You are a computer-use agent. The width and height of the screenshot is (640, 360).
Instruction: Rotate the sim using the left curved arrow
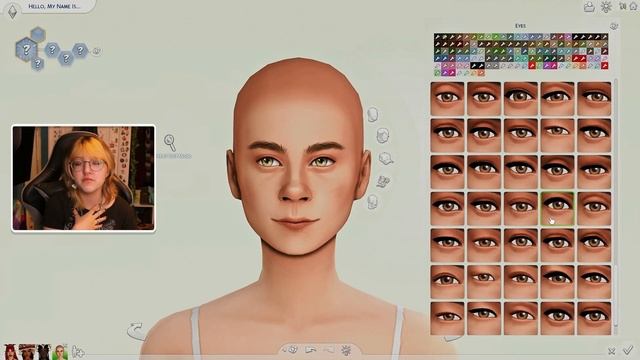pos(136,331)
